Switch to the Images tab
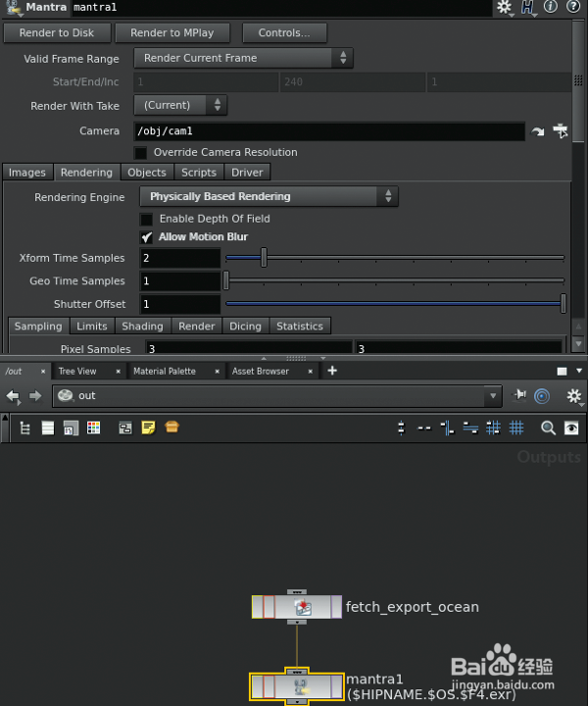The width and height of the screenshot is (588, 706). pos(27,173)
